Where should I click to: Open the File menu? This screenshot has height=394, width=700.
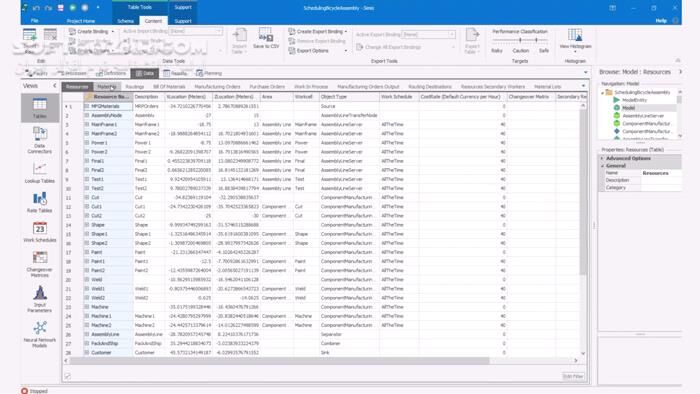click(34, 21)
